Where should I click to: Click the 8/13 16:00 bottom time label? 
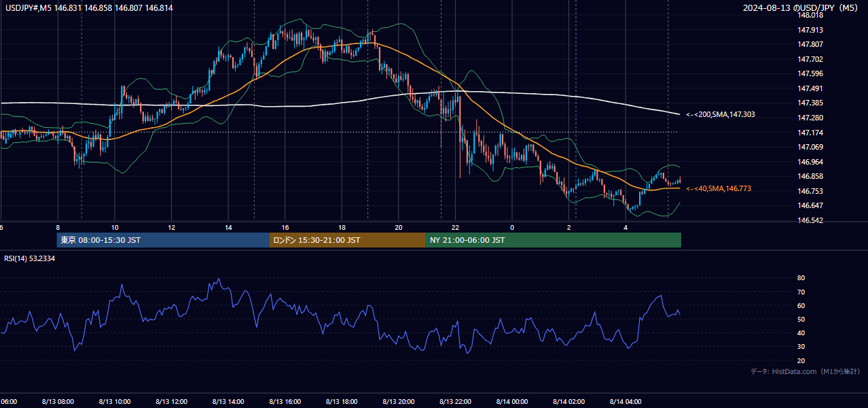(x=285, y=401)
